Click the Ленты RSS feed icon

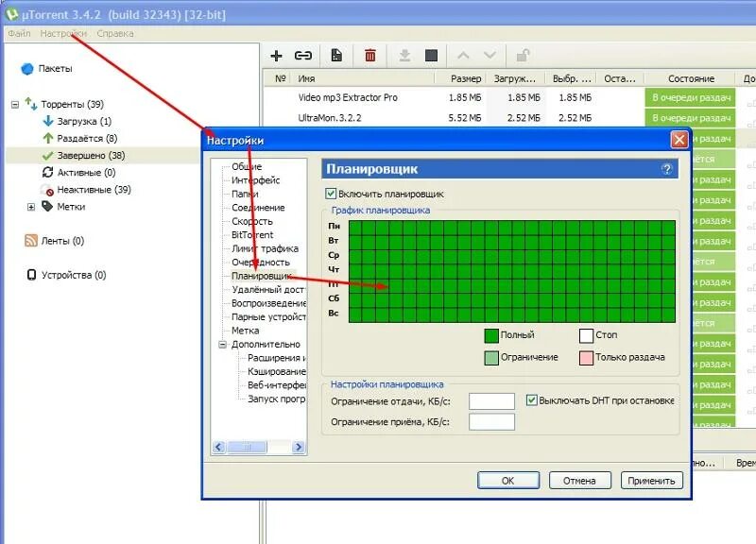31,241
